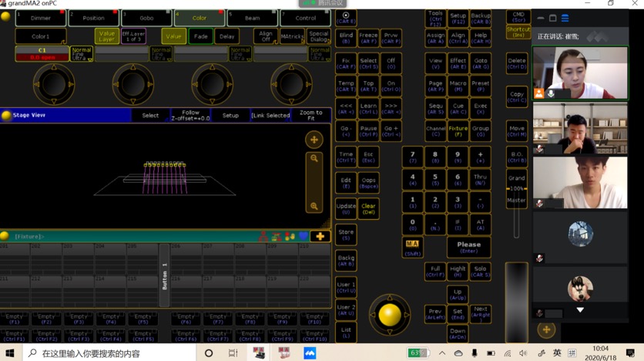Click the Empty (F1) executor button
Screen dimensions: 644x361
click(x=15, y=319)
